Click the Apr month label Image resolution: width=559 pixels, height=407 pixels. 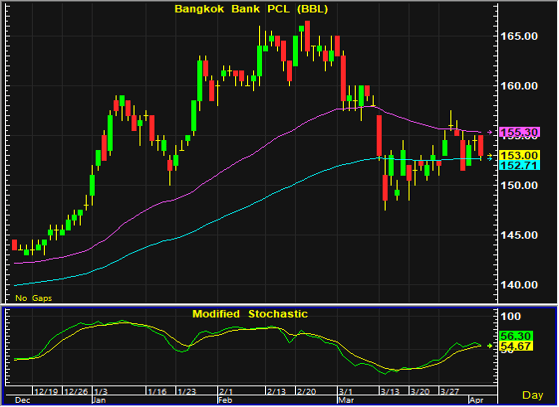[477, 400]
